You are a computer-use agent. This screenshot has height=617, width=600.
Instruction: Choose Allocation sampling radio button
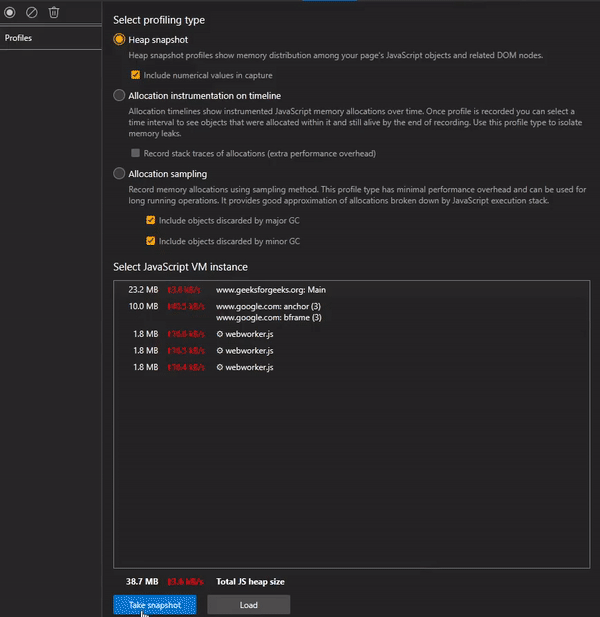[119, 174]
